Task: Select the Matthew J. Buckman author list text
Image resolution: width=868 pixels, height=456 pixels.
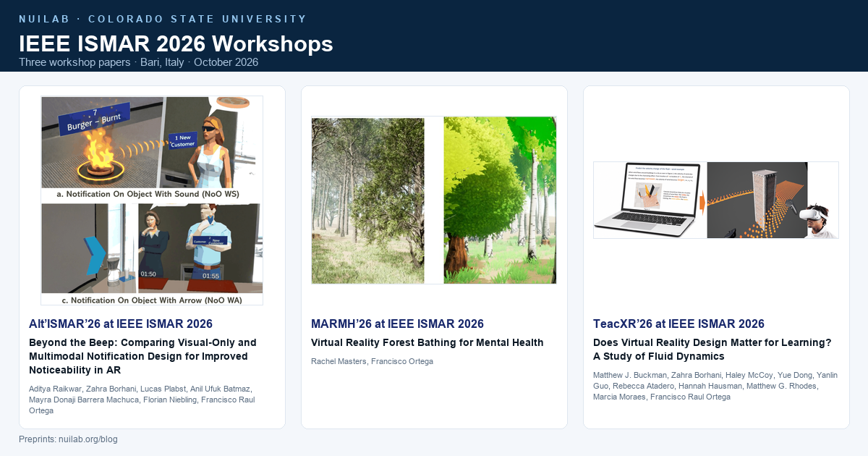Action: pos(715,386)
